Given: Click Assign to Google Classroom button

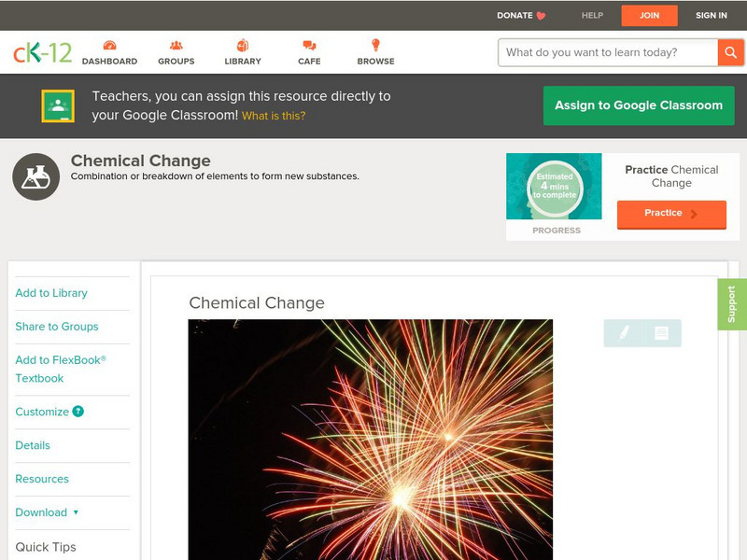Looking at the screenshot, I should point(639,105).
